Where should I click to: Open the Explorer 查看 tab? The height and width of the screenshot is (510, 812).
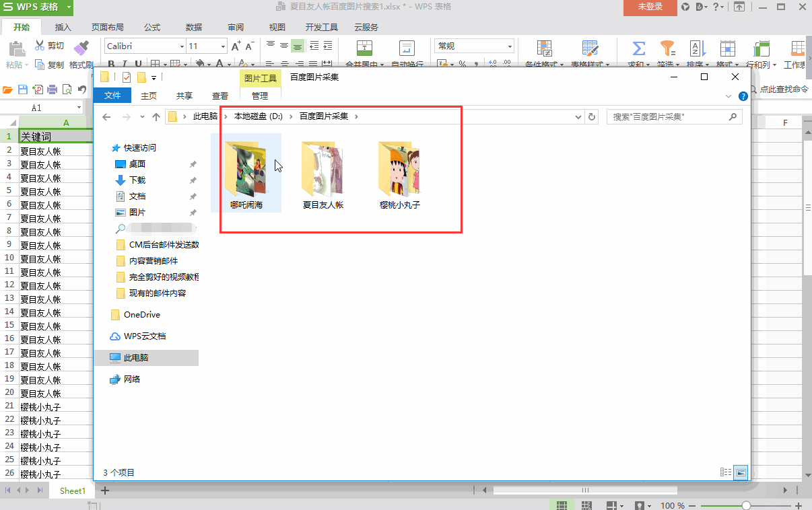(x=220, y=96)
